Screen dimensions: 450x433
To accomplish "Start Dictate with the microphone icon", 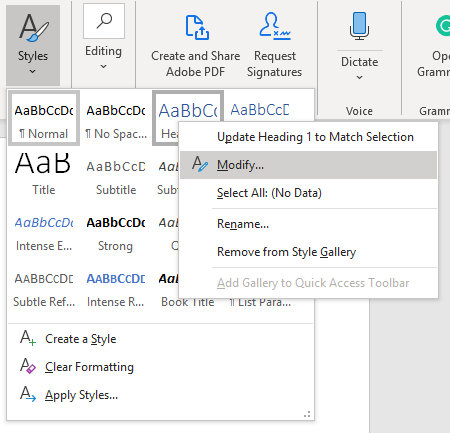I will [359, 26].
